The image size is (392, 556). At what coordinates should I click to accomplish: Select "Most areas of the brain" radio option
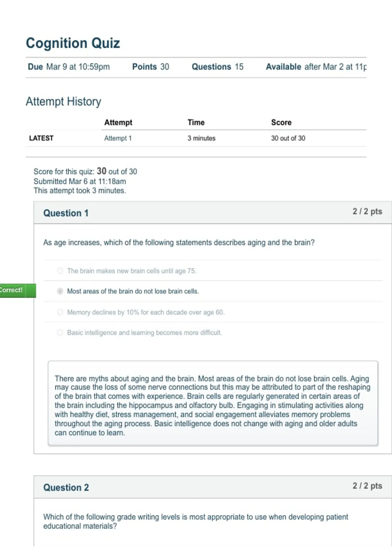60,291
